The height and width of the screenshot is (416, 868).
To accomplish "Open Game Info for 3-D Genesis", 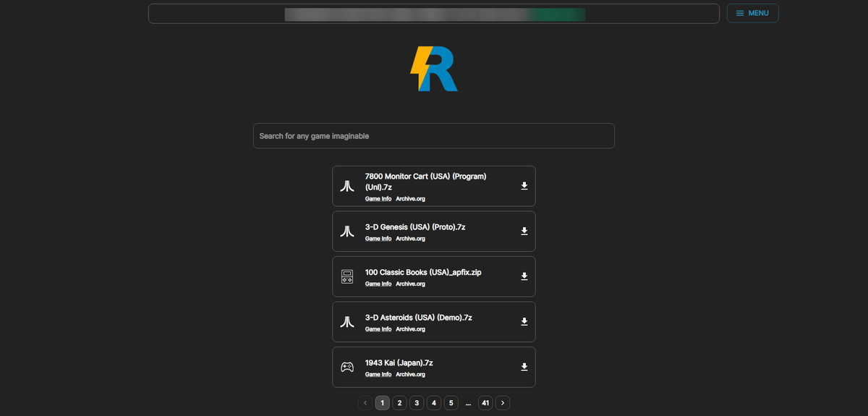I will tap(378, 239).
